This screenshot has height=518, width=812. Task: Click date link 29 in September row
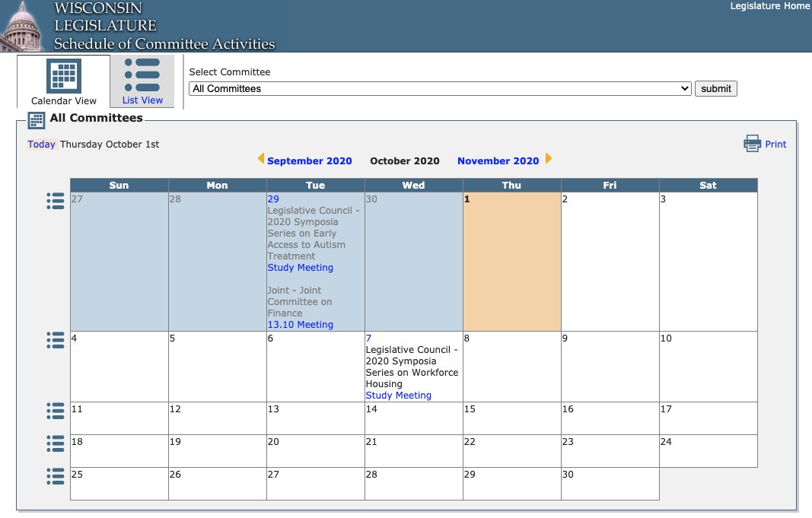(273, 199)
